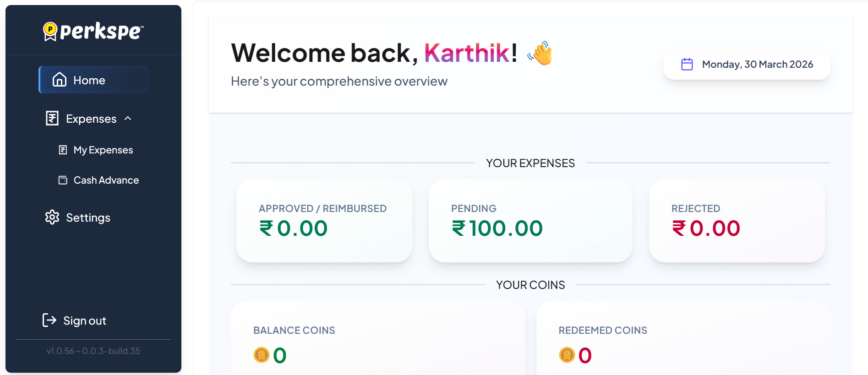
Task: Open Settings via the gear icon
Action: (52, 217)
